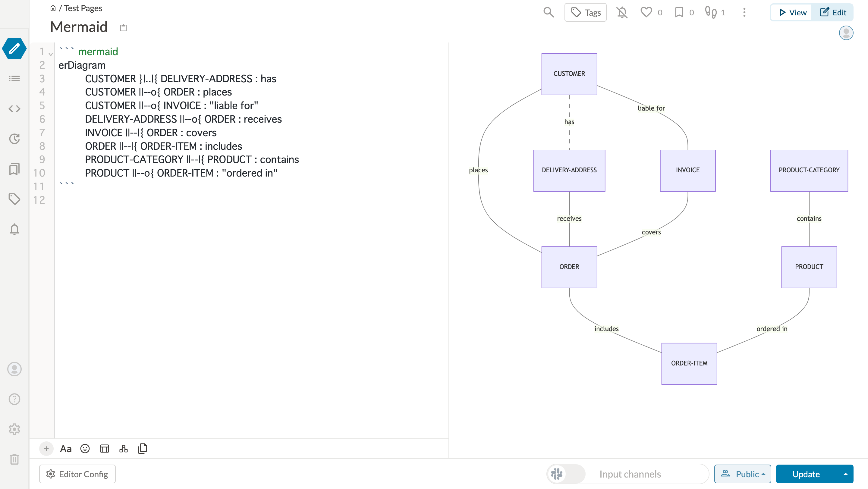Click the 'includes' relationship label
The image size is (868, 489).
(606, 329)
